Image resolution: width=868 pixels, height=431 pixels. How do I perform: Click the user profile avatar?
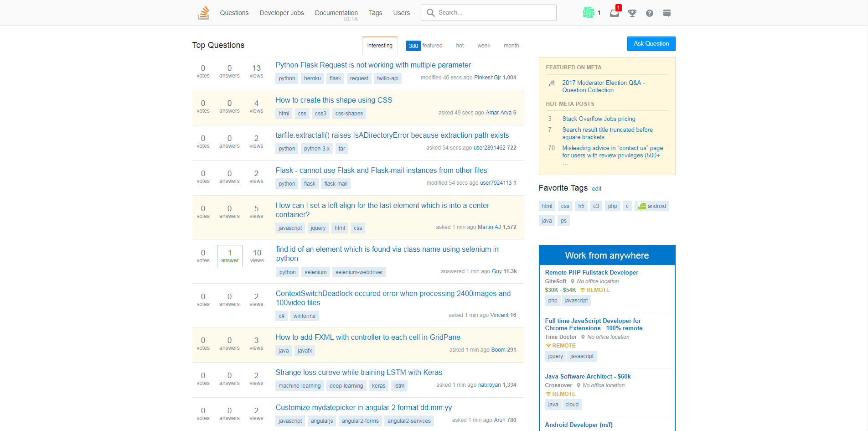pyautogui.click(x=588, y=13)
